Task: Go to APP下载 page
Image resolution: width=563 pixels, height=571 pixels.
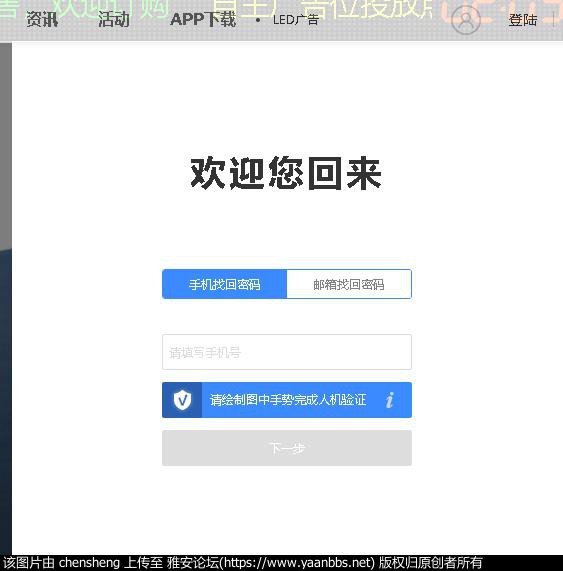Action: pyautogui.click(x=203, y=20)
